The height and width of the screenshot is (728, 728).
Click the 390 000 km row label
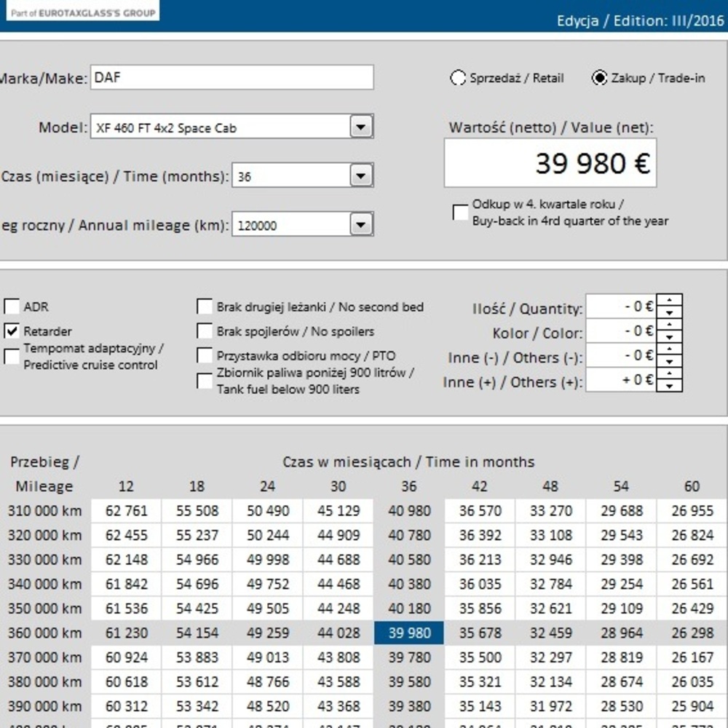44,706
